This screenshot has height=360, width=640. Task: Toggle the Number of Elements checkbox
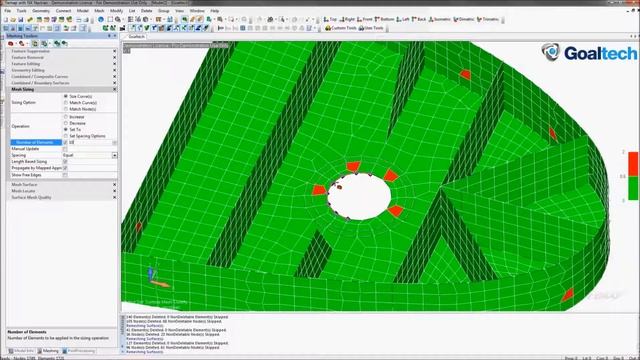pyautogui.click(x=65, y=142)
